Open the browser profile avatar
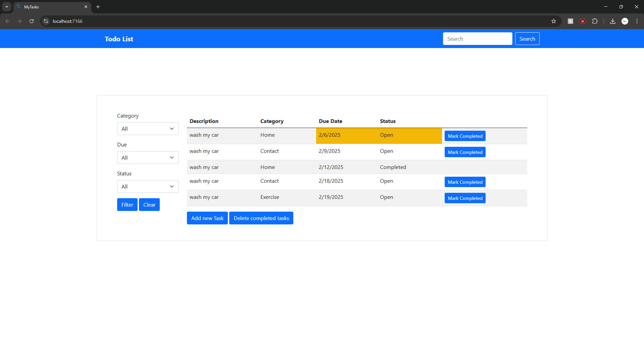Screen dimensions: 644x346 625,21
